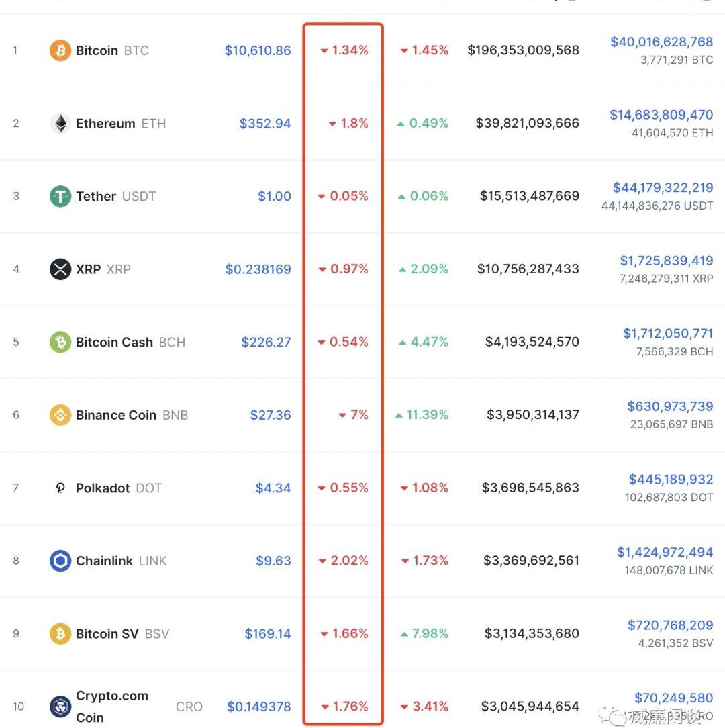Viewport: 725px width, 728px height.
Task: Click the Polkadot logo icon
Action: click(60, 488)
